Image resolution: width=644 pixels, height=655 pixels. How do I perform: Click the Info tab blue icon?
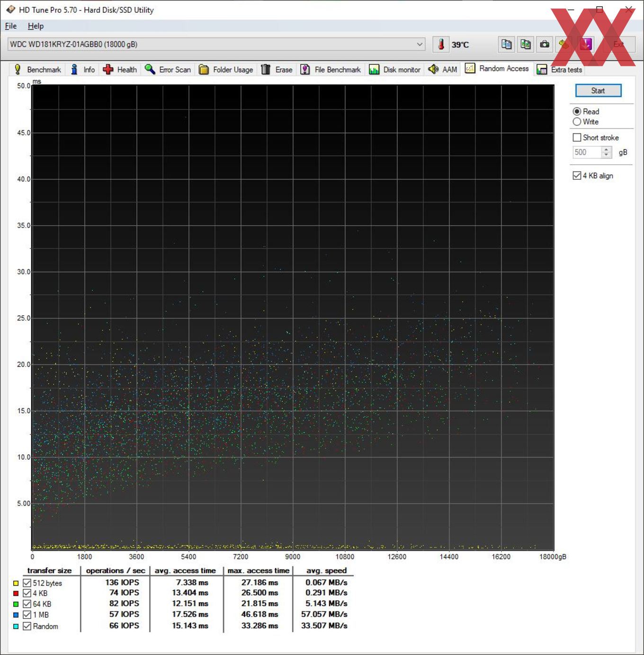coord(74,70)
